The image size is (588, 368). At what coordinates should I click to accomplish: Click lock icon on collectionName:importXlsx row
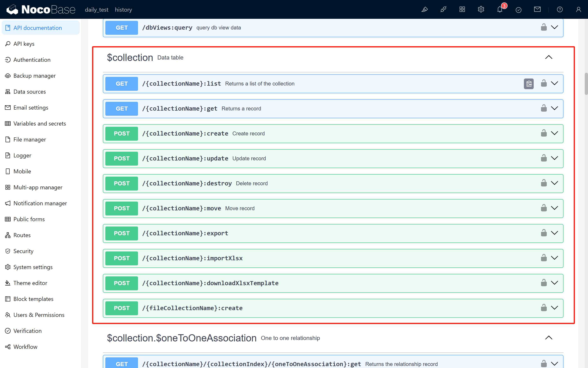point(544,258)
